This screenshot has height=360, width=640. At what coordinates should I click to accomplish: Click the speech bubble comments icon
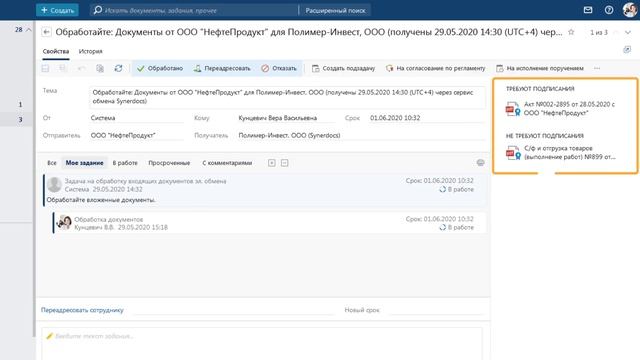coord(480,163)
